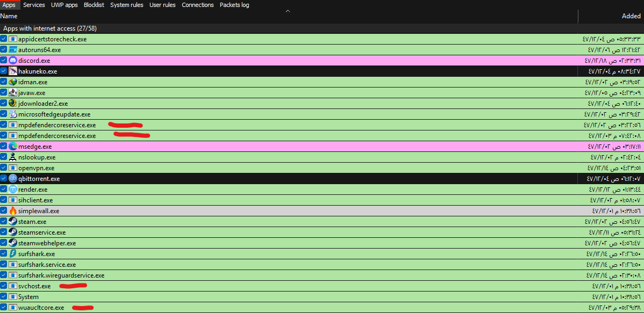This screenshot has height=313, width=644.
Task: Click the openvpn.exe icon
Action: (13, 168)
